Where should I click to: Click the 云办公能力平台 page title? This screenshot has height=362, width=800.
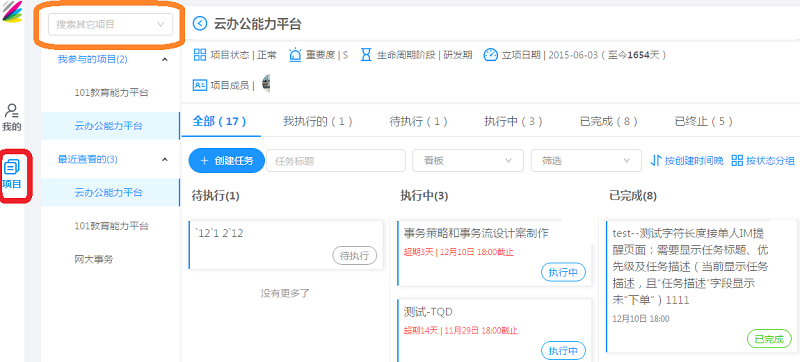click(x=258, y=23)
